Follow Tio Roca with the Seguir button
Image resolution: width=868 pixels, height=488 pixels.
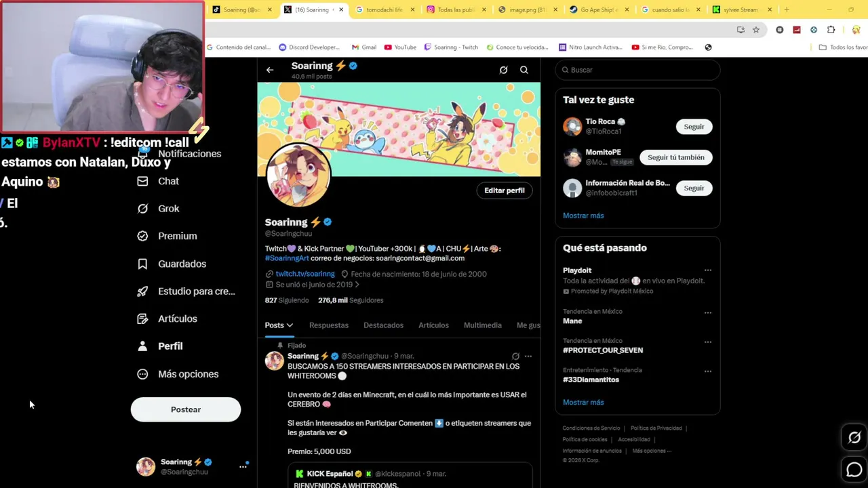694,127
